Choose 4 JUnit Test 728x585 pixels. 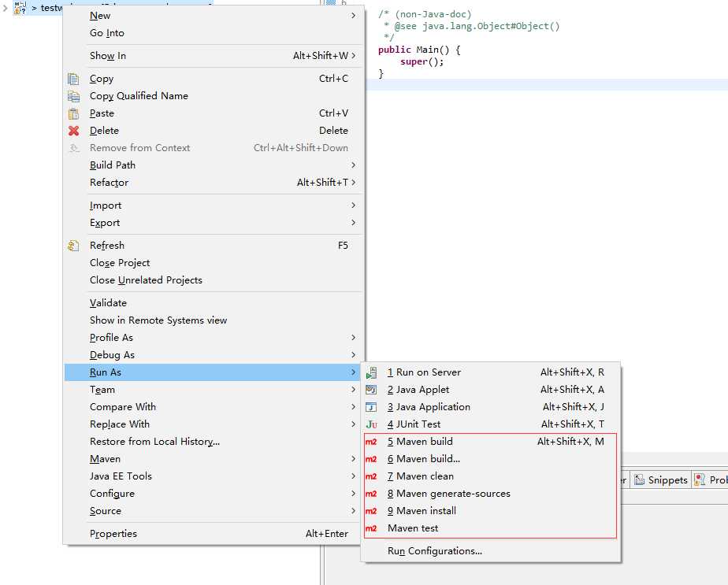pos(491,424)
